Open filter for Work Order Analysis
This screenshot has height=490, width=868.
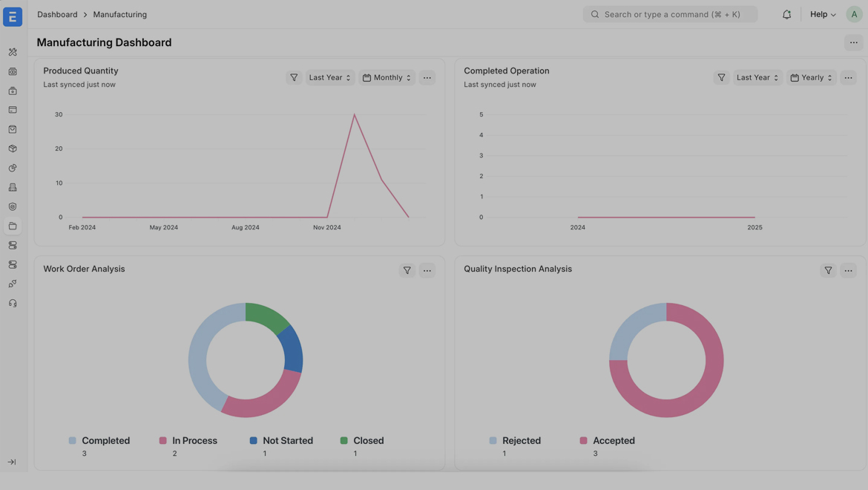[407, 270]
